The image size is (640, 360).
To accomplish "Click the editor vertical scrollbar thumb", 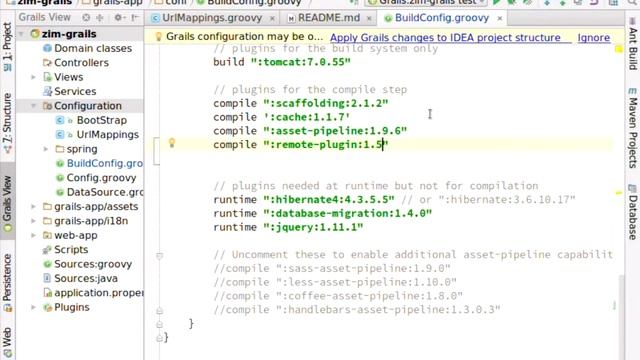I will (622, 318).
